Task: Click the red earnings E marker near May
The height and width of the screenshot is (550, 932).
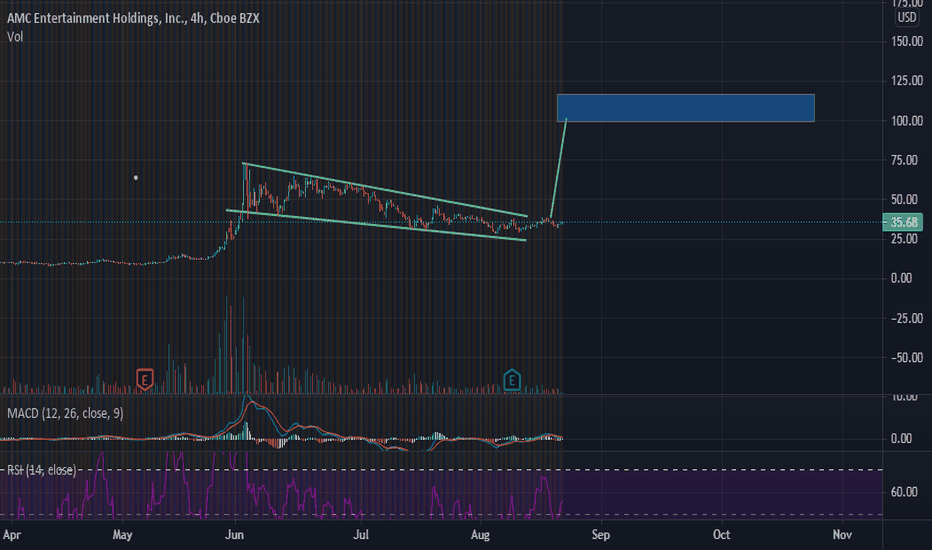Action: coord(144,379)
